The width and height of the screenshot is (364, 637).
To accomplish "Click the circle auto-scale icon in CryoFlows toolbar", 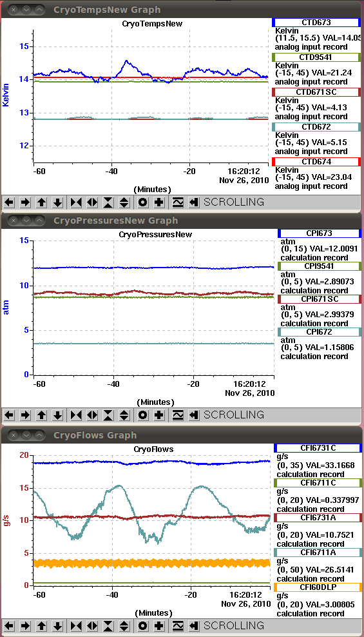I will click(143, 625).
